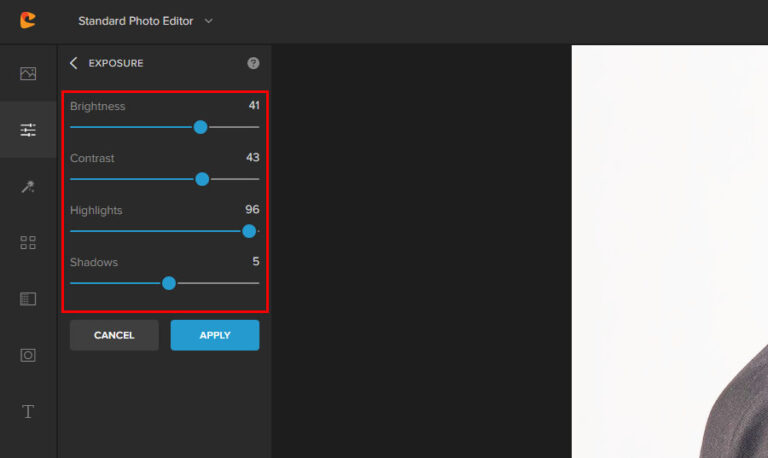Viewport: 768px width, 458px height.
Task: Click the Brightness slider handle
Action: click(x=200, y=127)
